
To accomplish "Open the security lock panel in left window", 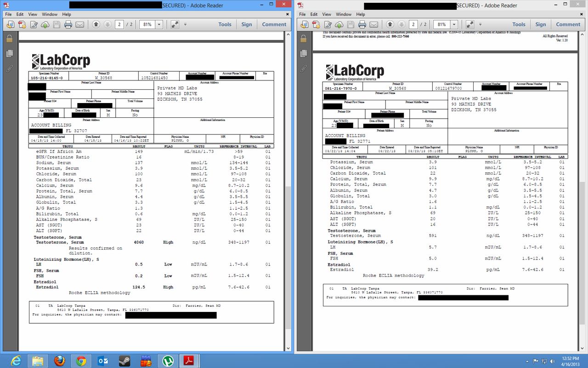I will [x=9, y=39].
